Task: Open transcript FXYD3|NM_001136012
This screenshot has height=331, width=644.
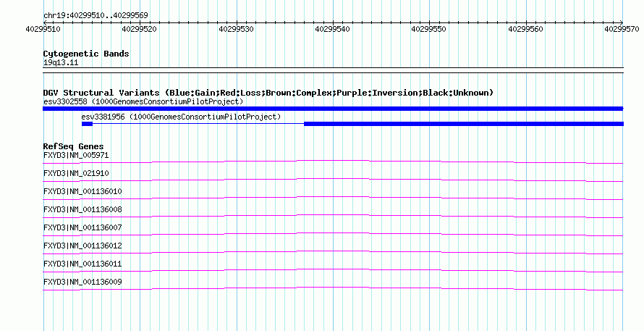Action: pos(82,246)
